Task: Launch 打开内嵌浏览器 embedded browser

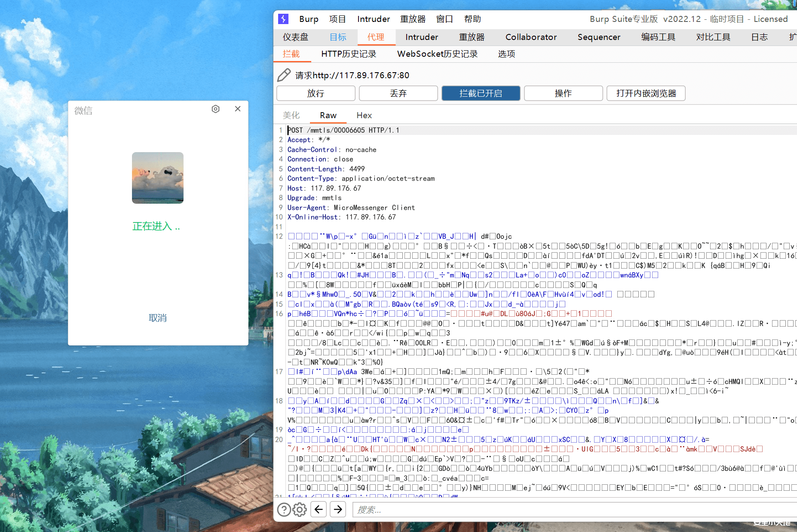Action: [x=646, y=93]
